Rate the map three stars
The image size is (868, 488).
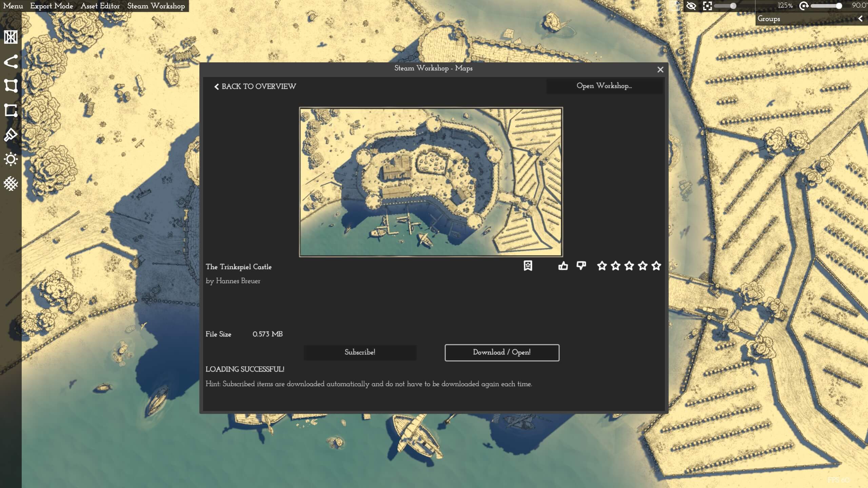point(629,266)
